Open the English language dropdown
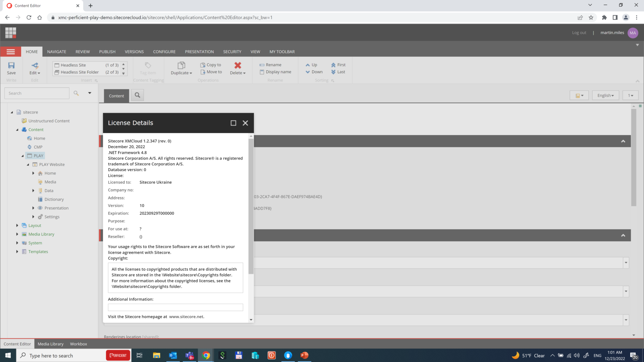This screenshot has height=362, width=644. click(x=605, y=95)
